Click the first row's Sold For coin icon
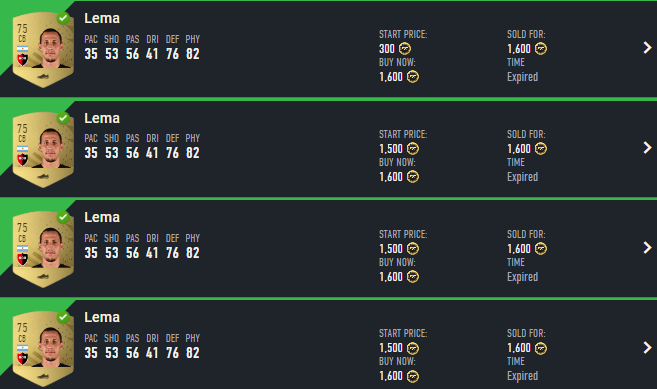657x389 pixels. coord(541,49)
